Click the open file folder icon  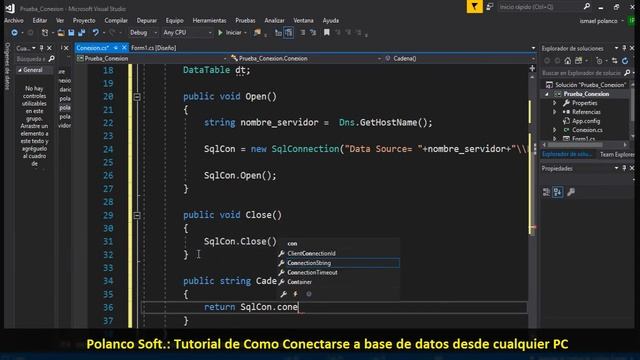pyautogui.click(x=61, y=33)
